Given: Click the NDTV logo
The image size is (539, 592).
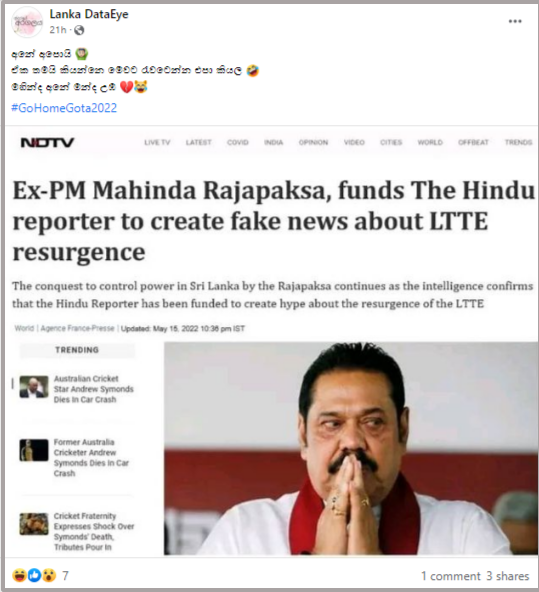Looking at the screenshot, I should point(47,142).
